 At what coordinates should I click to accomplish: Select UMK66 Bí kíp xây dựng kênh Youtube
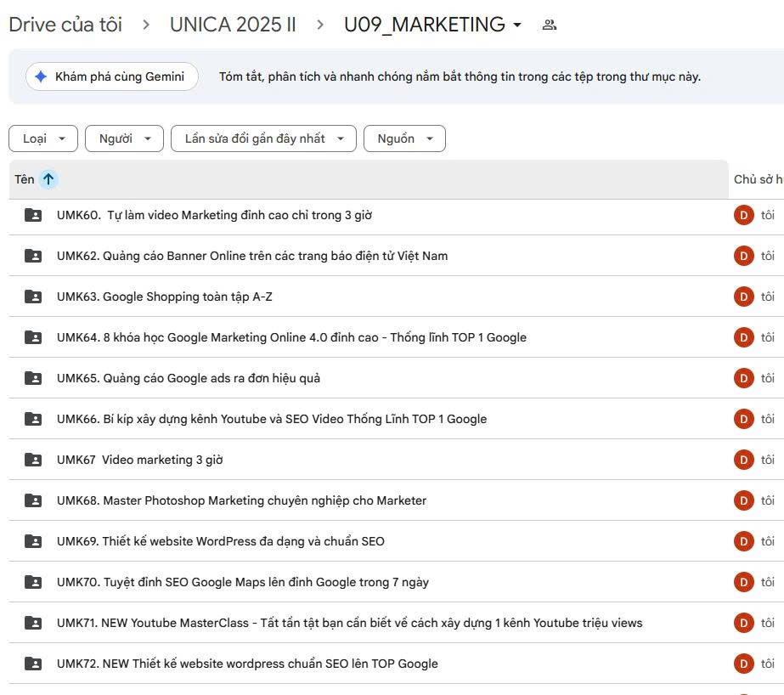(272, 419)
